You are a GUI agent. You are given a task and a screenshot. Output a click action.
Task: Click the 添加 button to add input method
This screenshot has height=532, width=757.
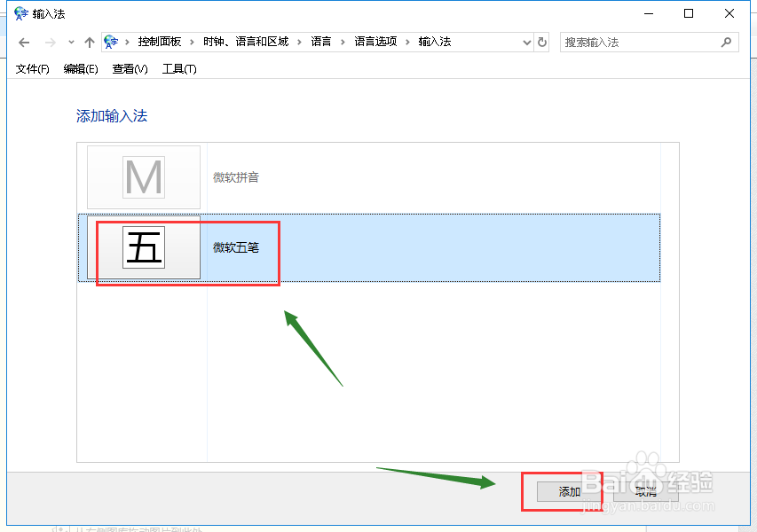[x=567, y=491]
